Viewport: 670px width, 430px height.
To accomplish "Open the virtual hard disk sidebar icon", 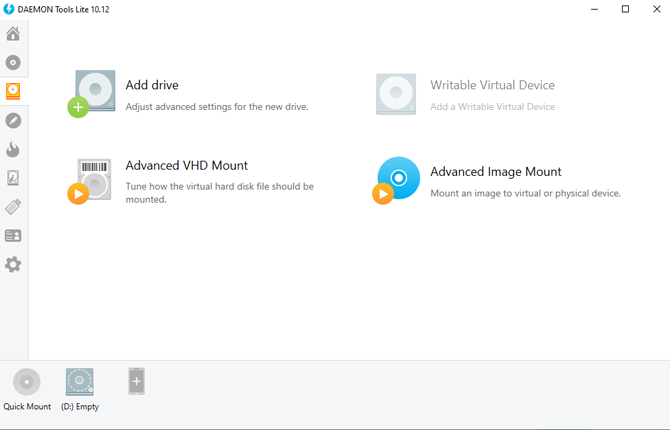I will coord(13,178).
